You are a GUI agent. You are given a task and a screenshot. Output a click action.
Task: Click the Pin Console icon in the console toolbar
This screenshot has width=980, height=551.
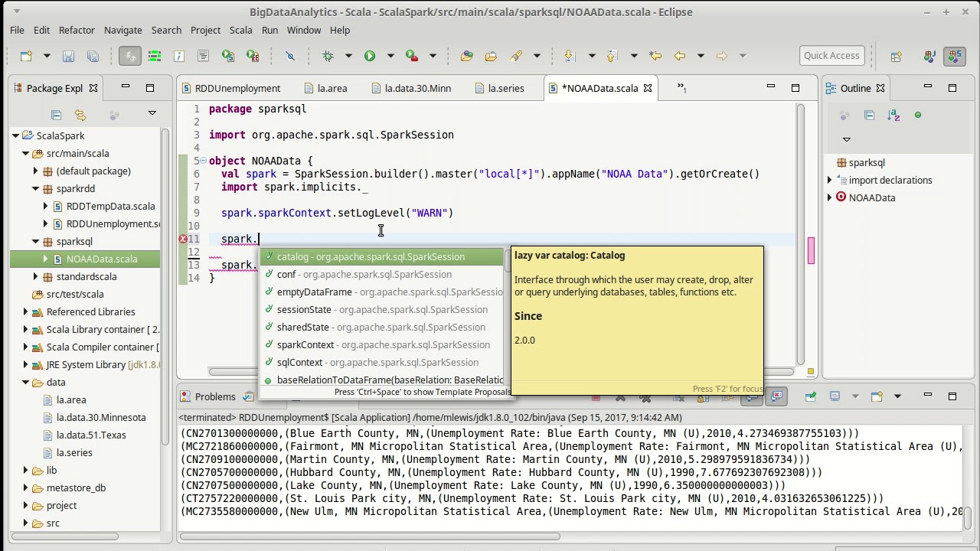pos(811,396)
